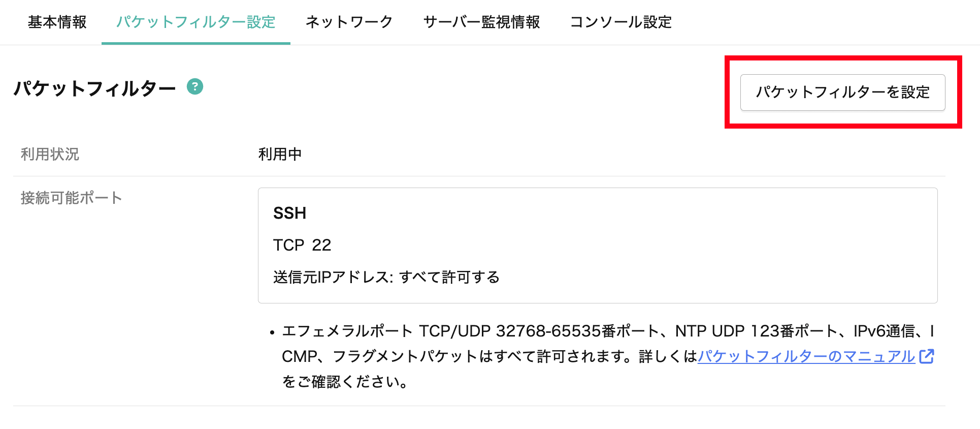Switch to the ネットワーク tab

tap(349, 22)
